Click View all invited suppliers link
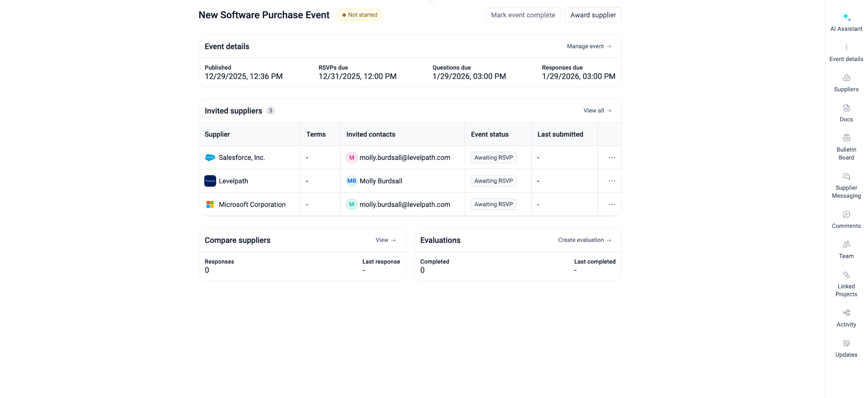Image resolution: width=868 pixels, height=398 pixels. (x=597, y=111)
